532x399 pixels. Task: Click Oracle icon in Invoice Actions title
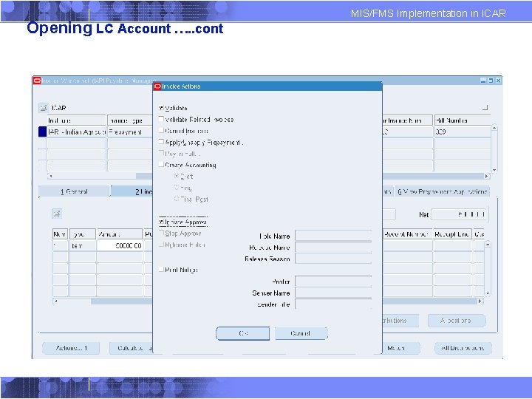(x=157, y=86)
